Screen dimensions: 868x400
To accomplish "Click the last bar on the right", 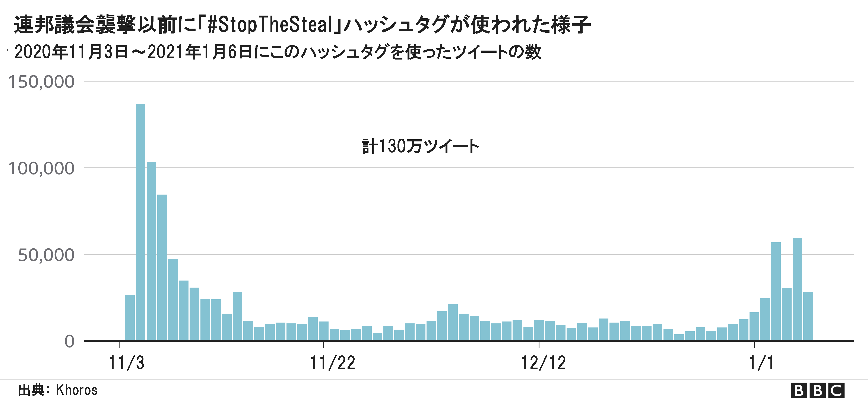I will pyautogui.click(x=808, y=316).
